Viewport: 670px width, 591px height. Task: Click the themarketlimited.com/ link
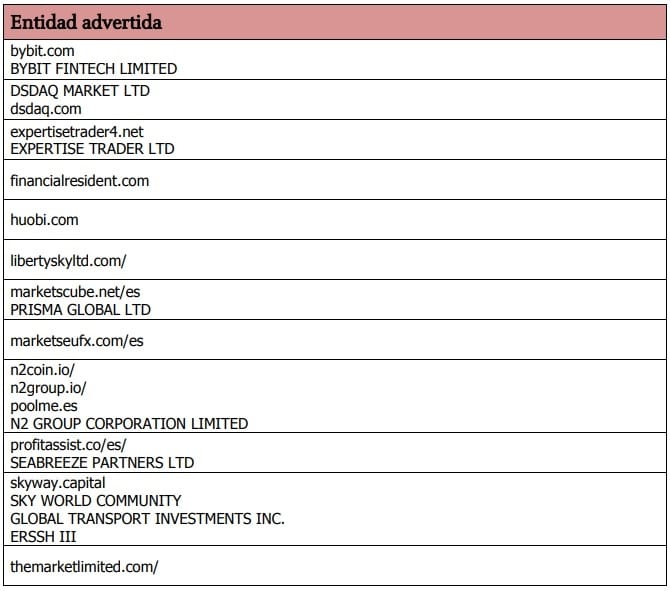(84, 567)
